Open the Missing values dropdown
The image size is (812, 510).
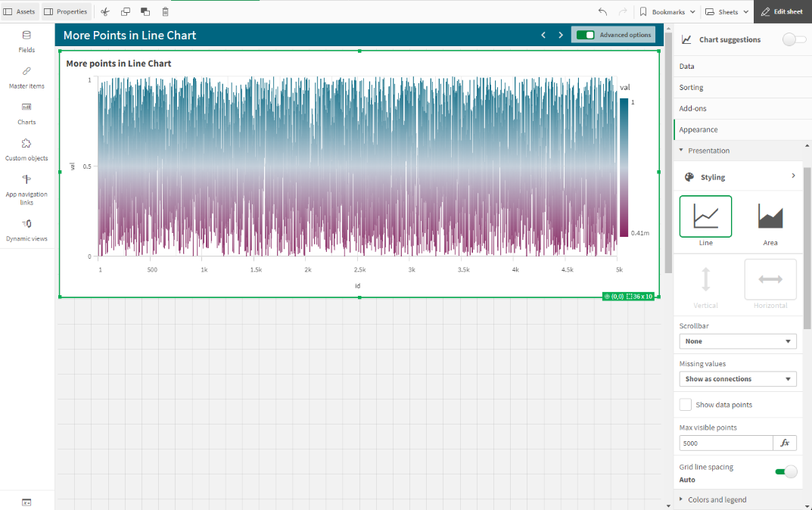[737, 378]
